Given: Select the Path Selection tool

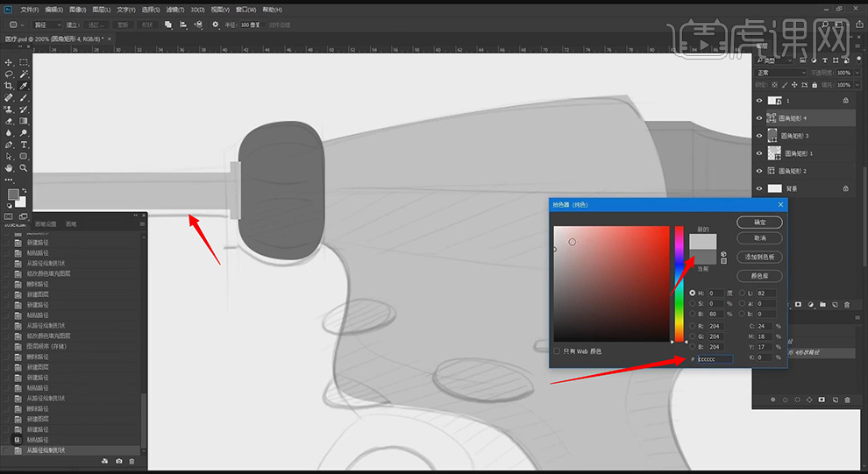Looking at the screenshot, I should point(8,157).
